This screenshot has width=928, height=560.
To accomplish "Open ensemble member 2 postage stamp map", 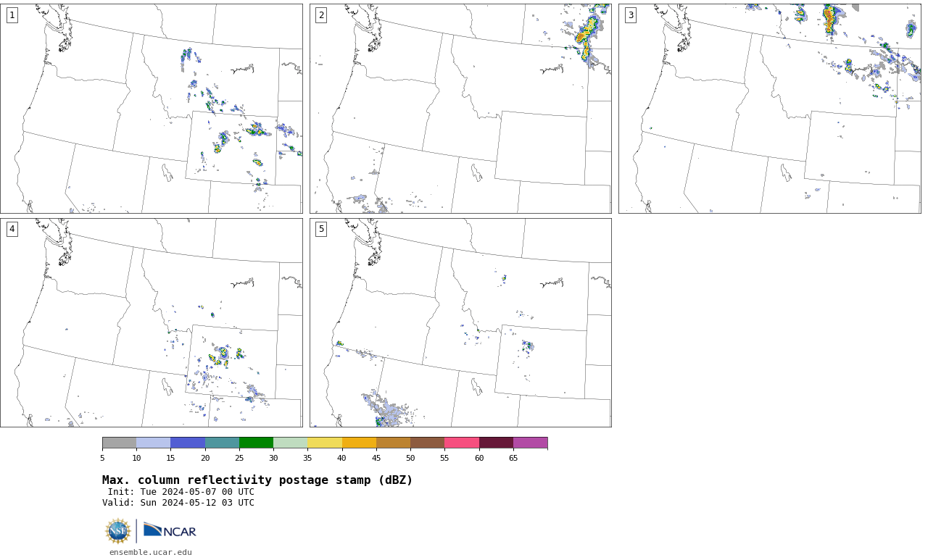I will pyautogui.click(x=460, y=109).
